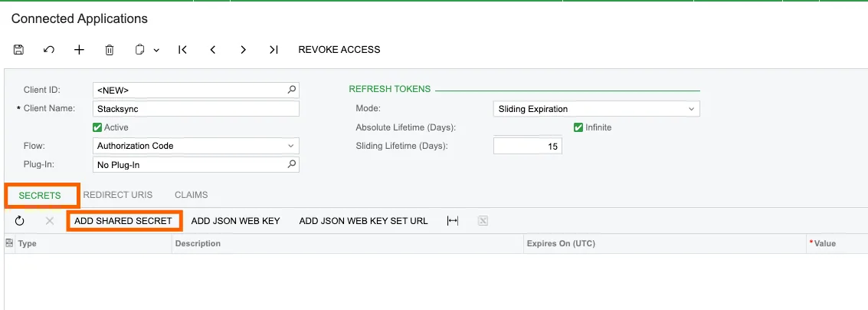Click the Undo arrow icon
868x310 pixels.
(49, 49)
